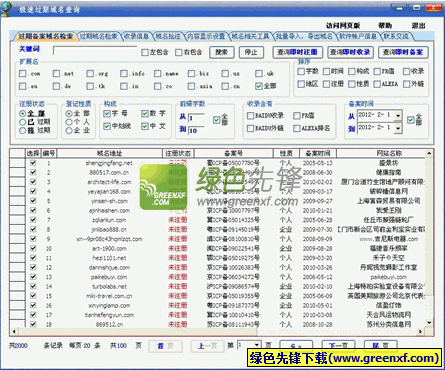The image size is (445, 370).
Task: Enable the 右包含 checkbox
Action: click(179, 52)
